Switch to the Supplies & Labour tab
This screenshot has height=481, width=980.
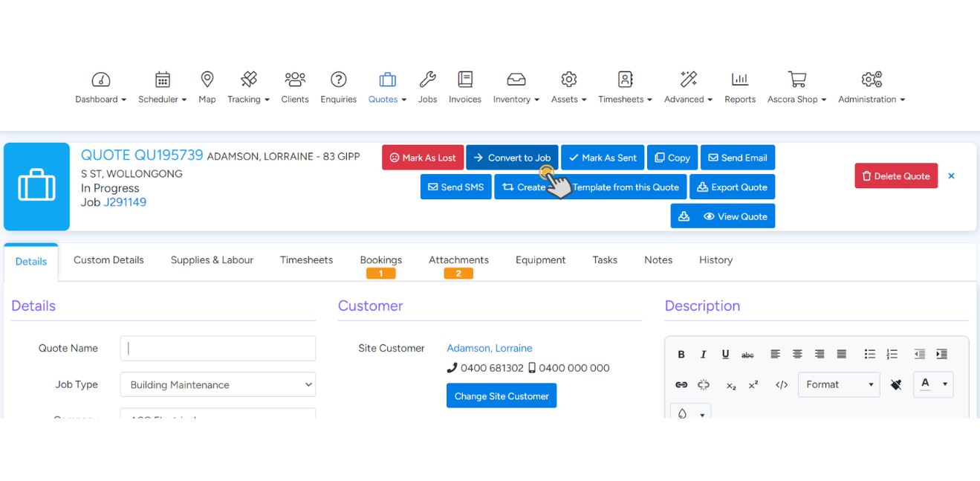(212, 260)
